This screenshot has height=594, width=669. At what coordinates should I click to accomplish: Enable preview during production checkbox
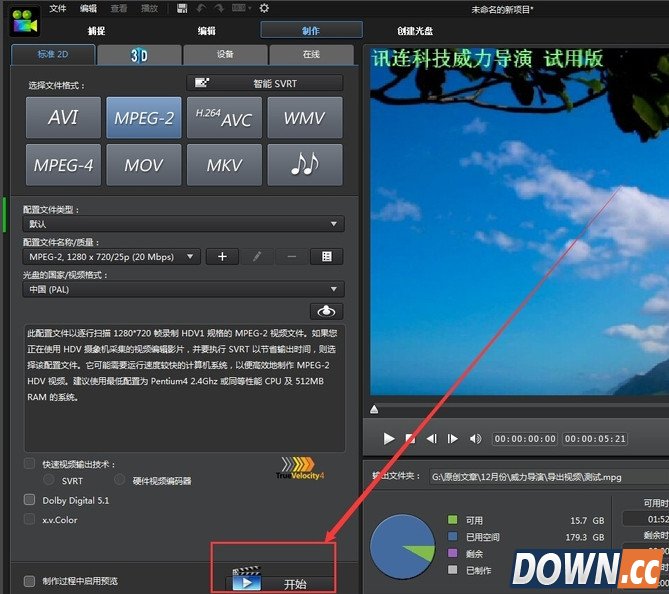coord(29,581)
